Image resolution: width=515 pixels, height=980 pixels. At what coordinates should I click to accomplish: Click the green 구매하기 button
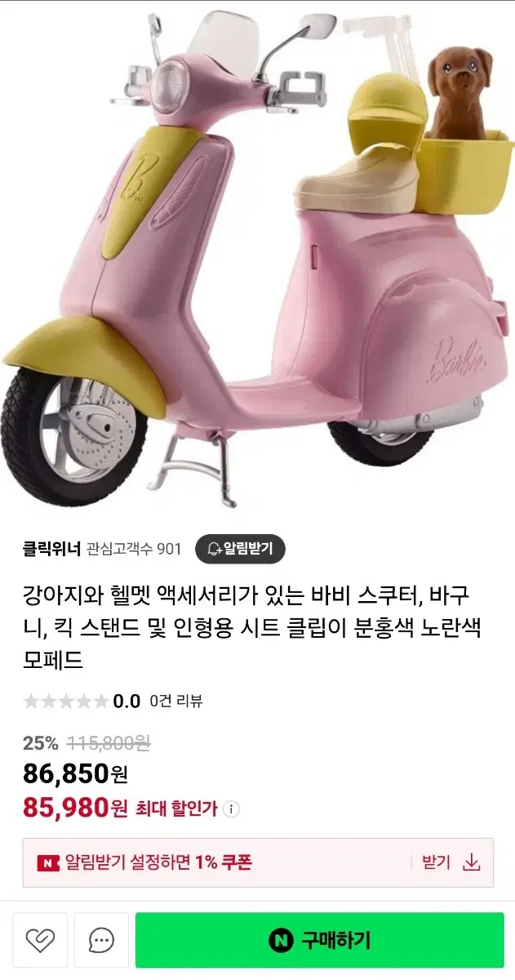click(320, 941)
